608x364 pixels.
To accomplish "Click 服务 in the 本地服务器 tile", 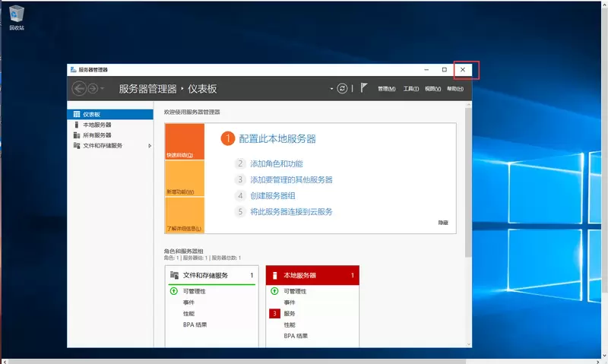I will tap(290, 314).
